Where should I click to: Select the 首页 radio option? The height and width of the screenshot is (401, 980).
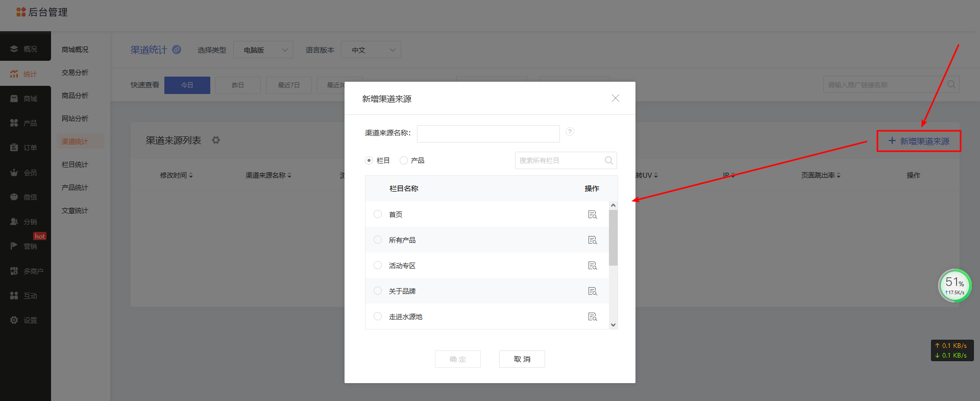pos(378,214)
